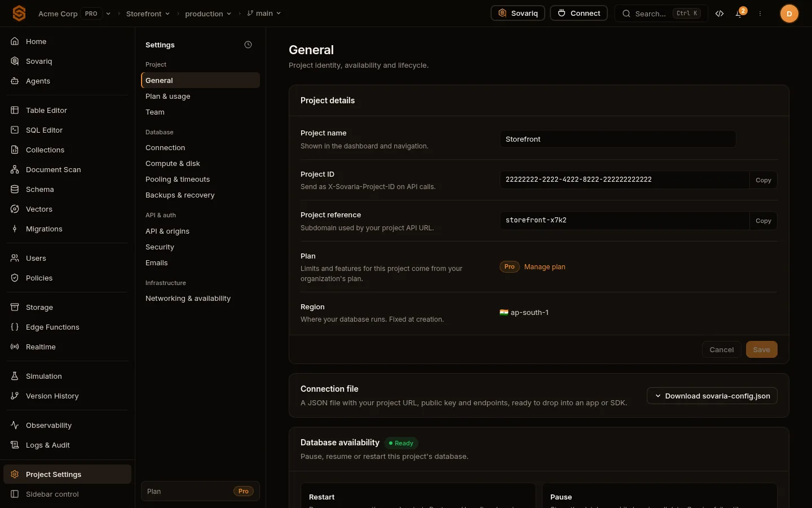Open Document Scan icon
Screen dimensions: 812x508
(15, 169)
